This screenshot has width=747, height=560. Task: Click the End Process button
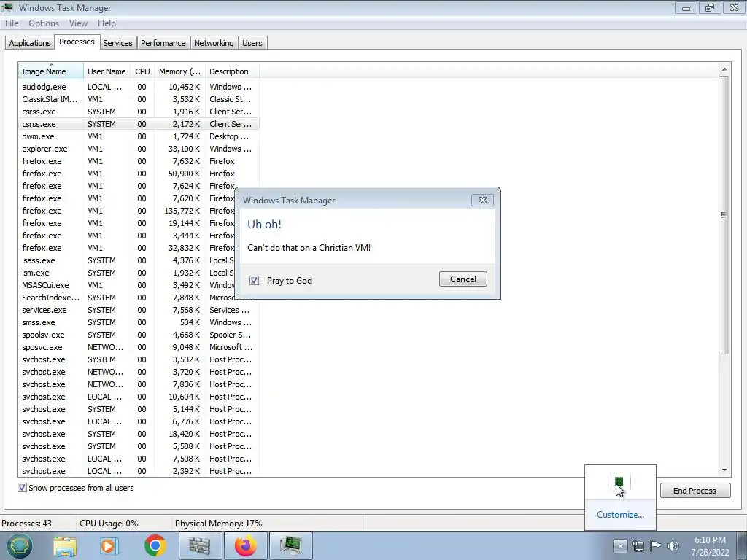point(694,491)
